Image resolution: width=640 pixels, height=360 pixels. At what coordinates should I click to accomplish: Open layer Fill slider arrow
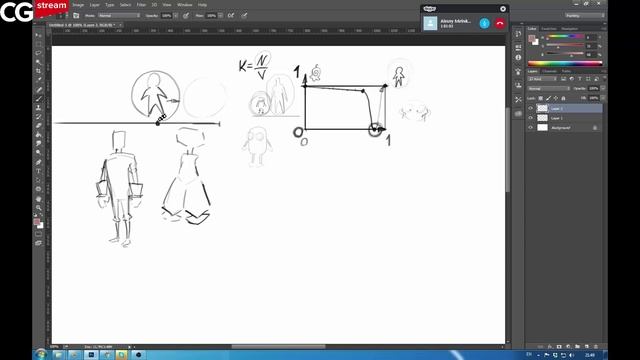point(603,98)
